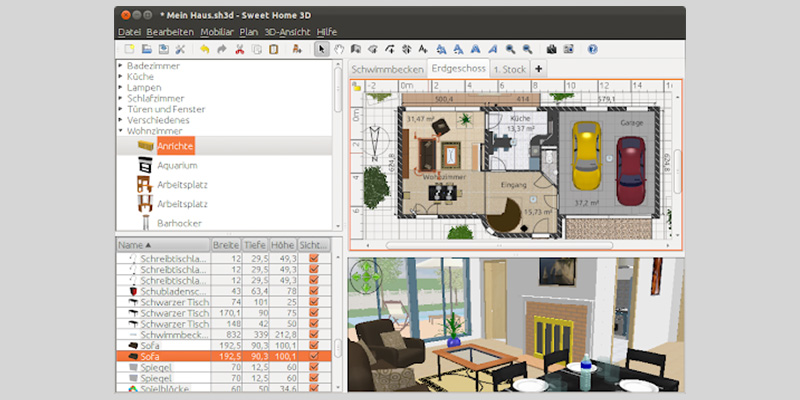Click the yellow Undo arrow

(x=205, y=49)
